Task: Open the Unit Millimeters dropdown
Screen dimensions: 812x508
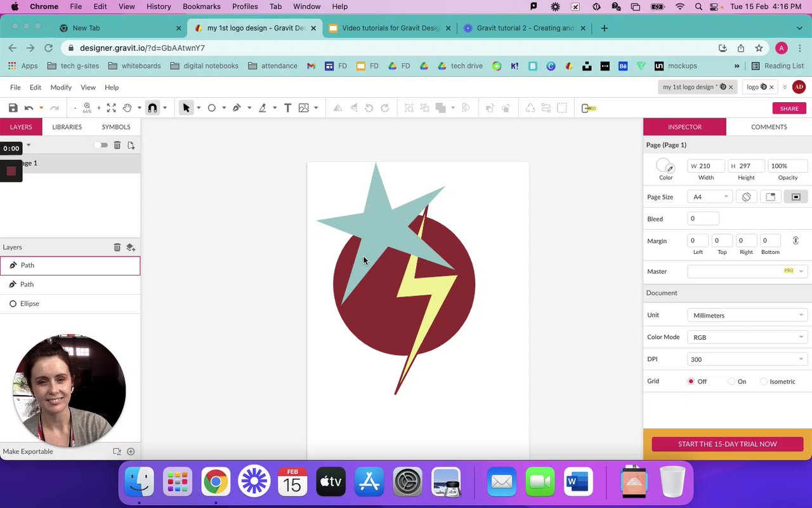Action: [747, 315]
